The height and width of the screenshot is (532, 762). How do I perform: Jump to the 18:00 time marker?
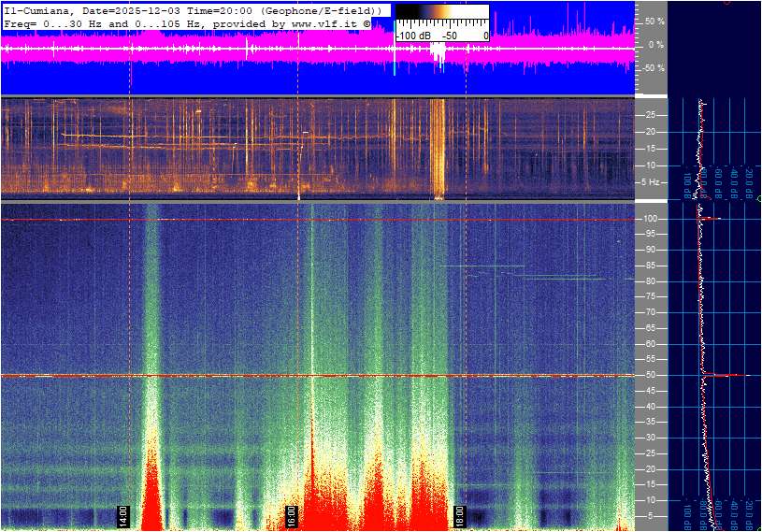[459, 515]
